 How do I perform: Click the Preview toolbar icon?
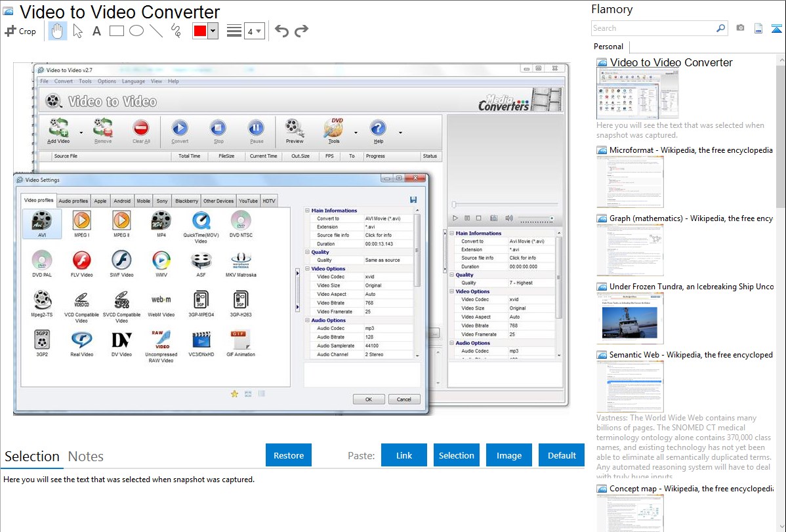tap(294, 131)
